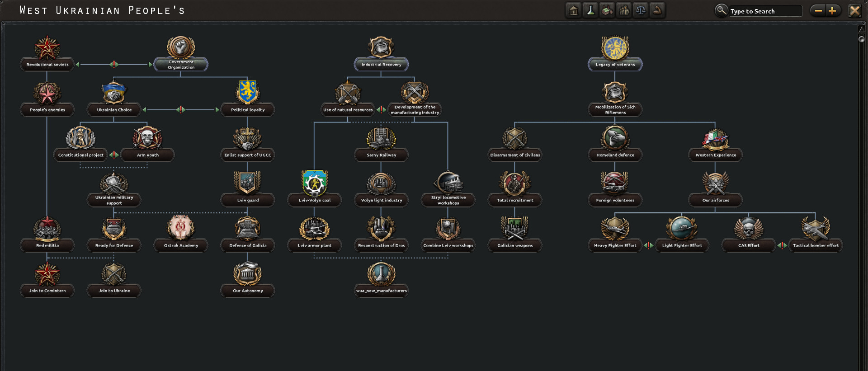Screen dimensions: 868x371
Task: Choose the Lviv guard shield icon
Action: [x=248, y=183]
